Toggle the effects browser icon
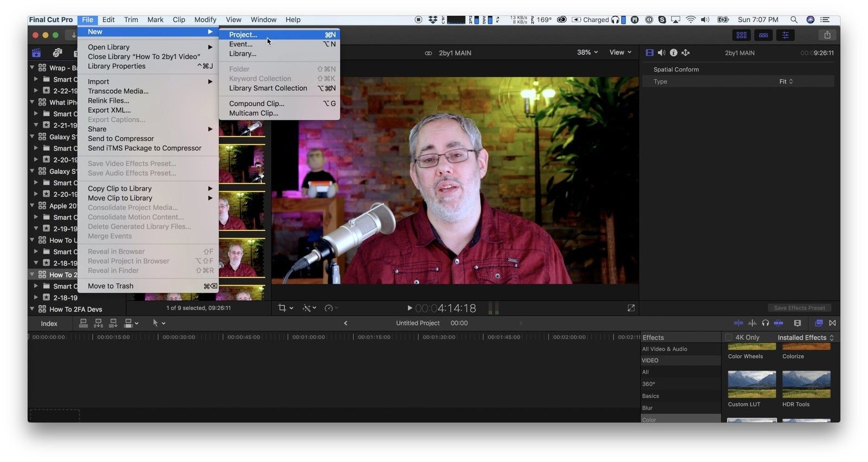This screenshot has height=462, width=868. (x=819, y=323)
